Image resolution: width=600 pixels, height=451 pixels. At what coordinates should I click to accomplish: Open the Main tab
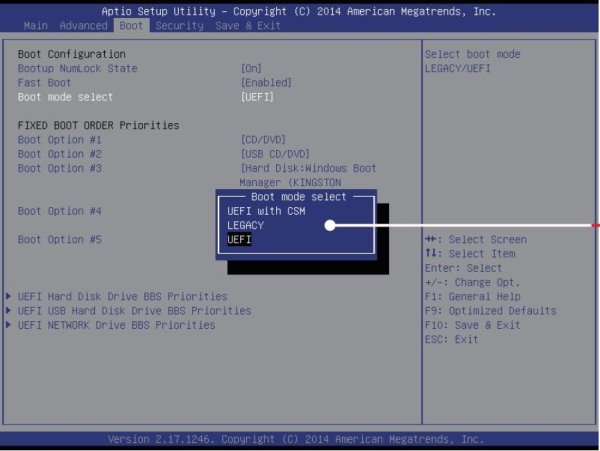[36, 26]
